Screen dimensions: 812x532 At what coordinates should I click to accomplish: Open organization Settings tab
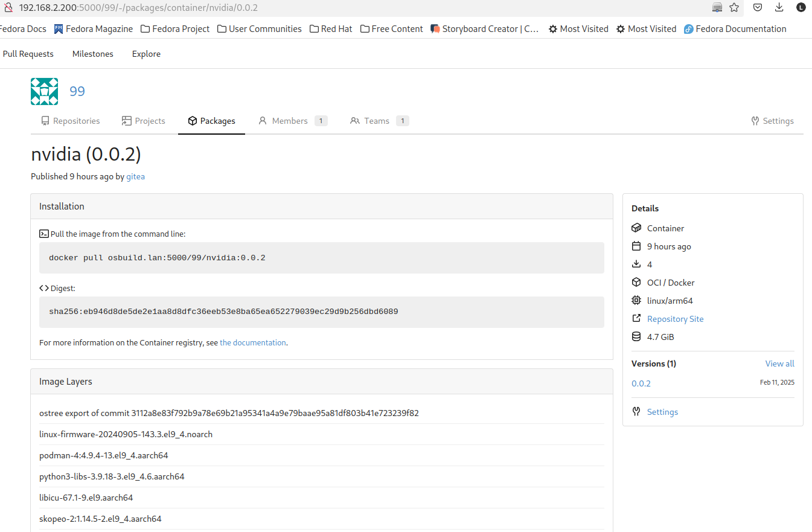(772, 121)
